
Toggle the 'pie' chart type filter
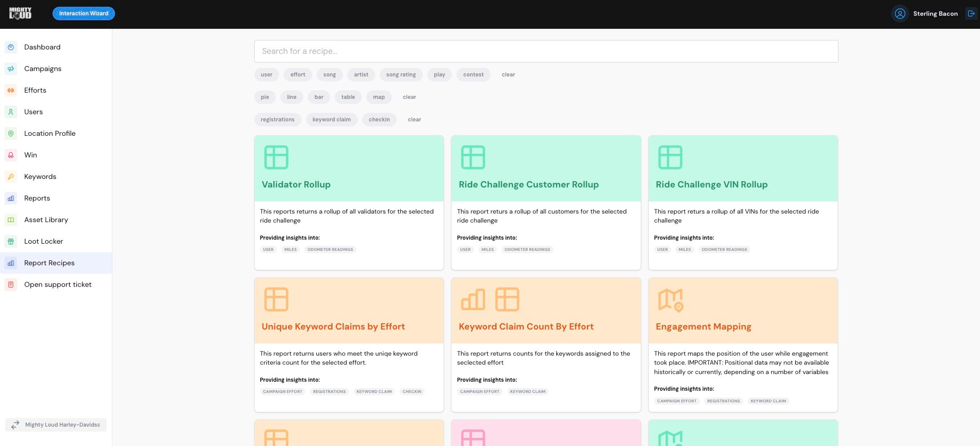(265, 97)
